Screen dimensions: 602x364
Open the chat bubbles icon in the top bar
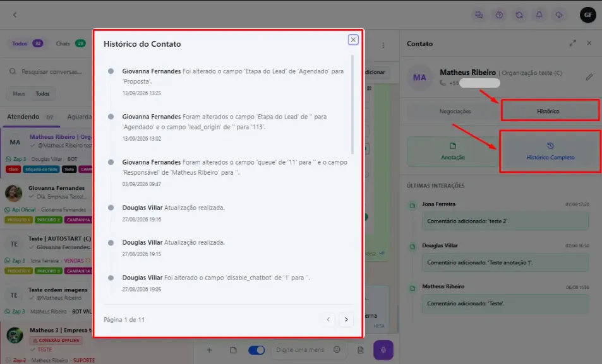479,15
